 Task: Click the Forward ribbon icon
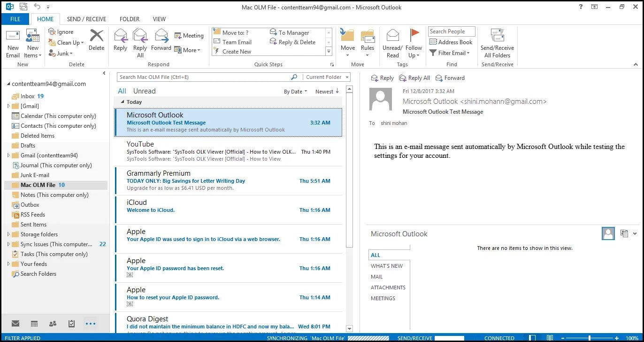pyautogui.click(x=161, y=36)
